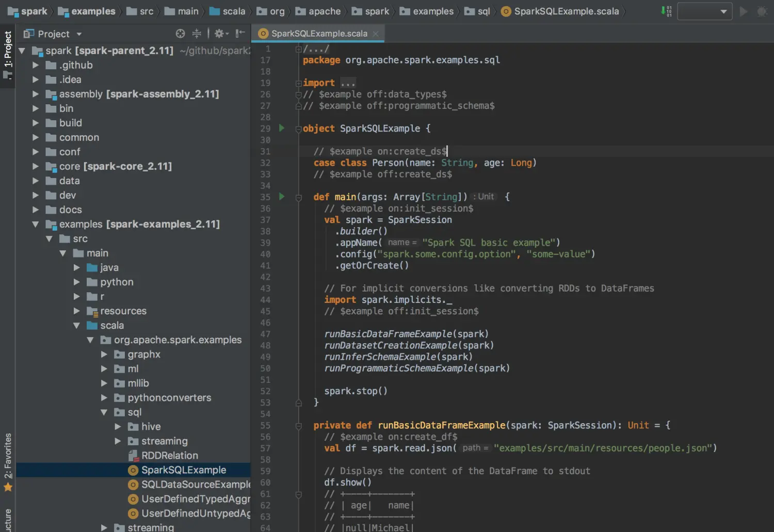The image size is (774, 532).
Task: Click the examples breadcrumb next to spark root
Action: pos(86,11)
